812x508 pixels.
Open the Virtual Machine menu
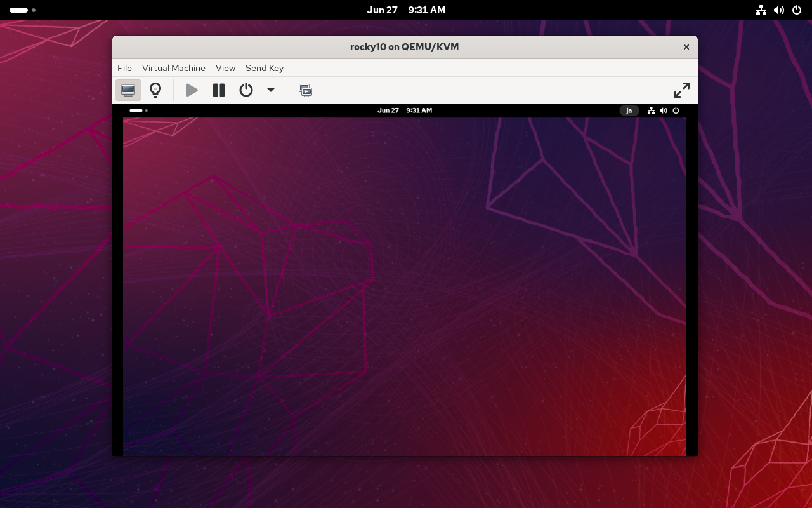pyautogui.click(x=173, y=68)
